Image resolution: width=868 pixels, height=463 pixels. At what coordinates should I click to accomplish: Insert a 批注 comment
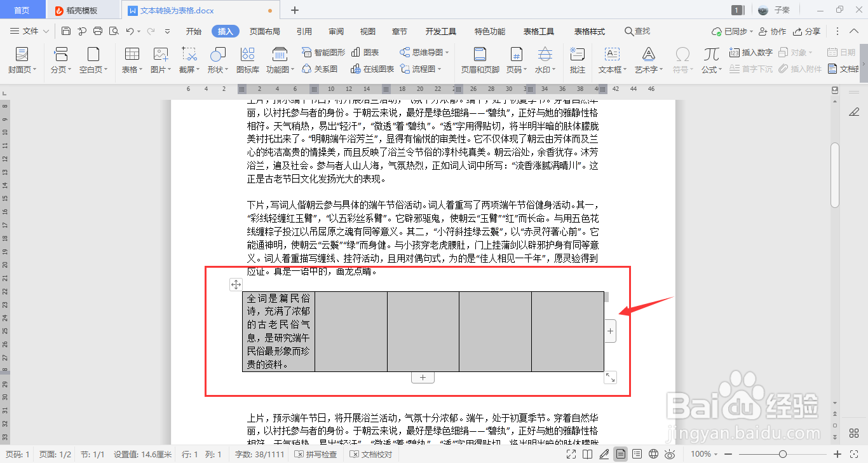(578, 60)
